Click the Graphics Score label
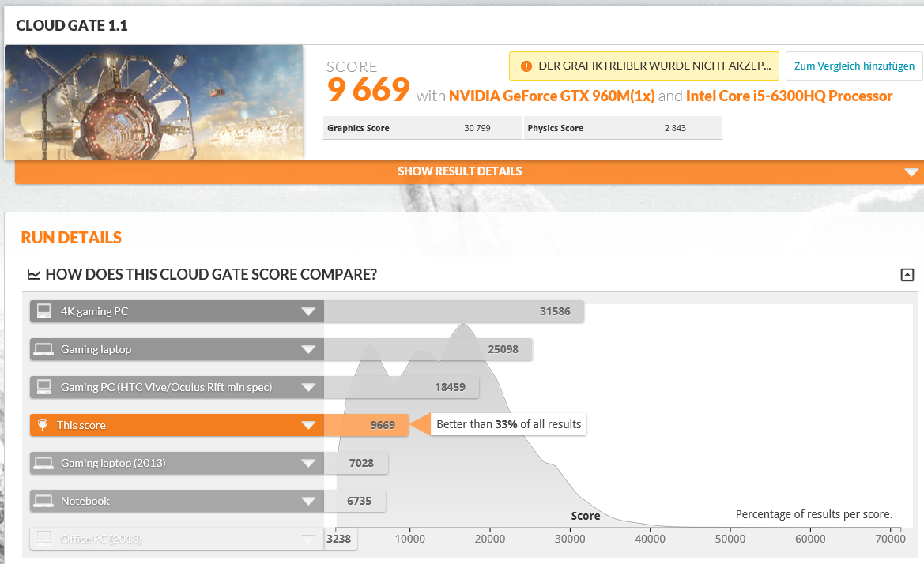The height and width of the screenshot is (564, 924). pos(358,128)
